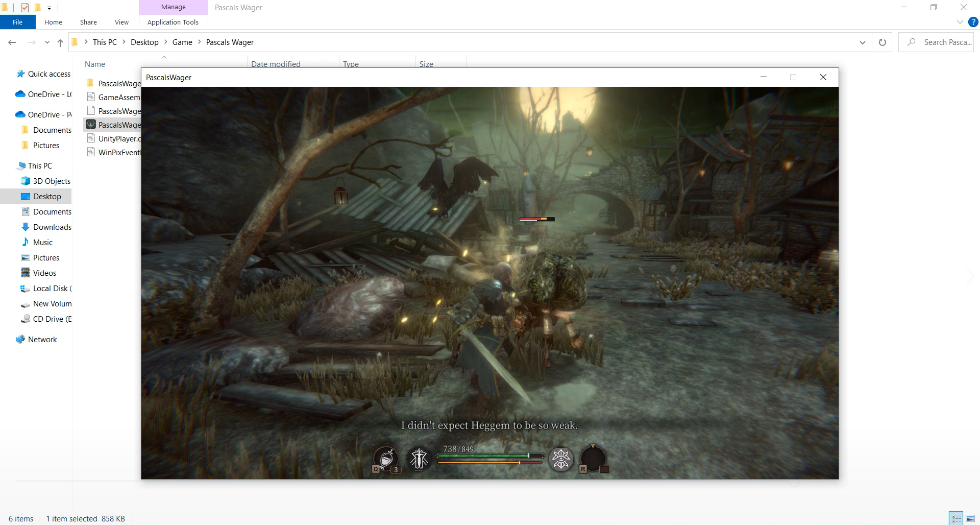
Task: Switch to the Share ribbon tab
Action: pyautogui.click(x=88, y=22)
